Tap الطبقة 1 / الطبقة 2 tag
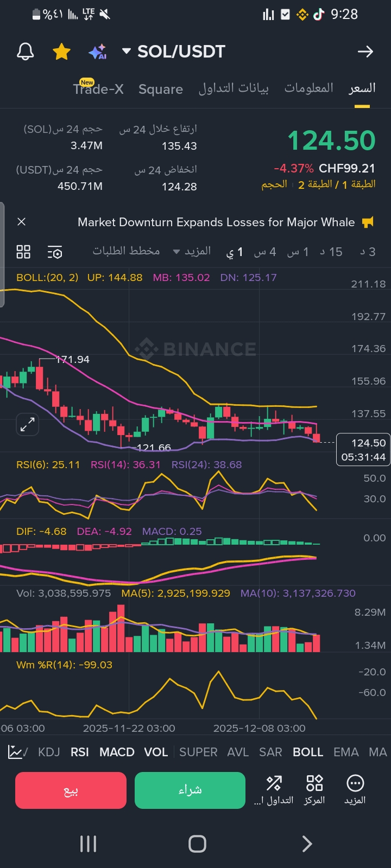This screenshot has height=868, width=391. click(337, 184)
